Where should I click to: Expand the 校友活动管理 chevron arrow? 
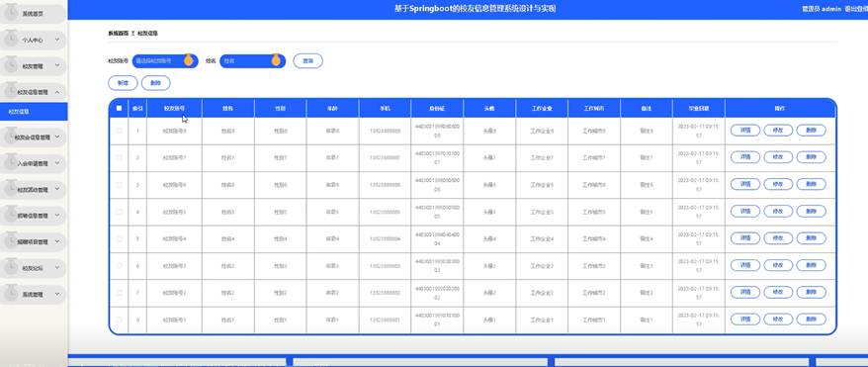58,189
